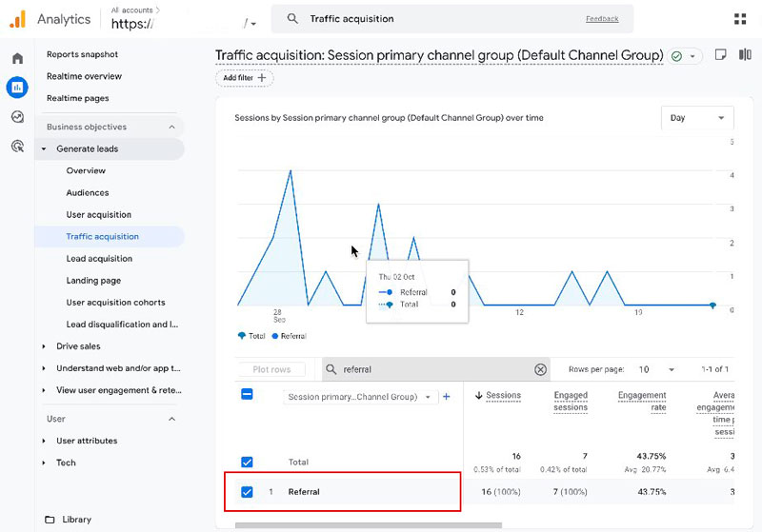Image resolution: width=762 pixels, height=532 pixels.
Task: Open the Audiences report
Action: [88, 192]
